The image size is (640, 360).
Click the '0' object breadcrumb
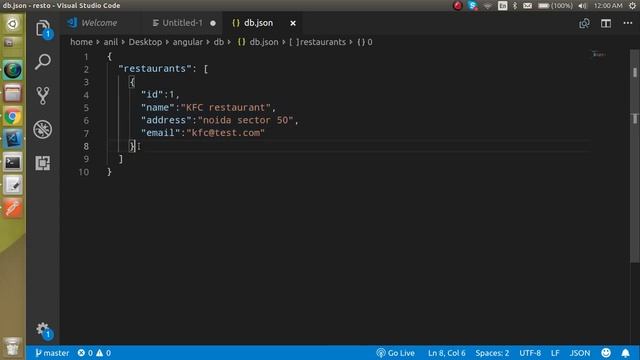tap(365, 42)
